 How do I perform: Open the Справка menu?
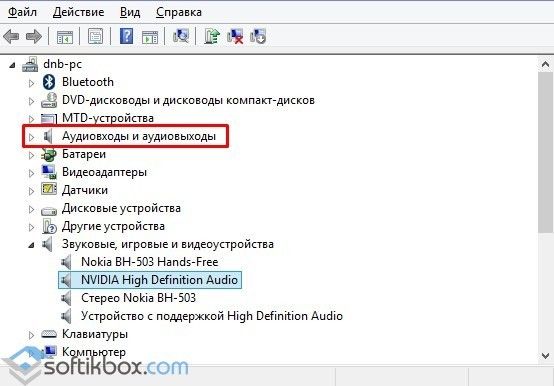179,12
